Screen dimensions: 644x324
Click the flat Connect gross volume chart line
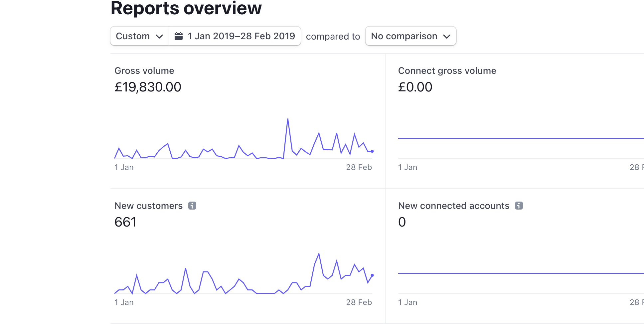pos(521,138)
